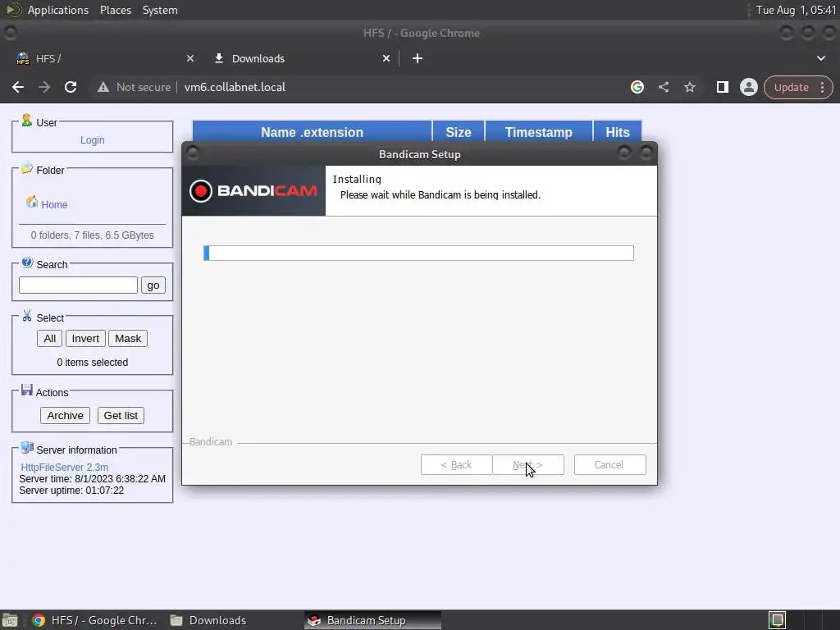Click the go search button

click(x=153, y=285)
